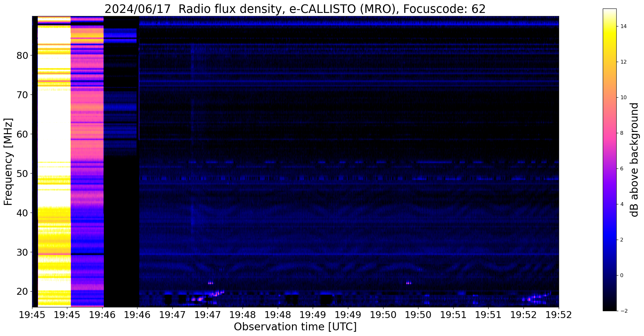The height and width of the screenshot is (336, 644).
Task: Click the colorbar tick value 14
Action: [x=623, y=26]
